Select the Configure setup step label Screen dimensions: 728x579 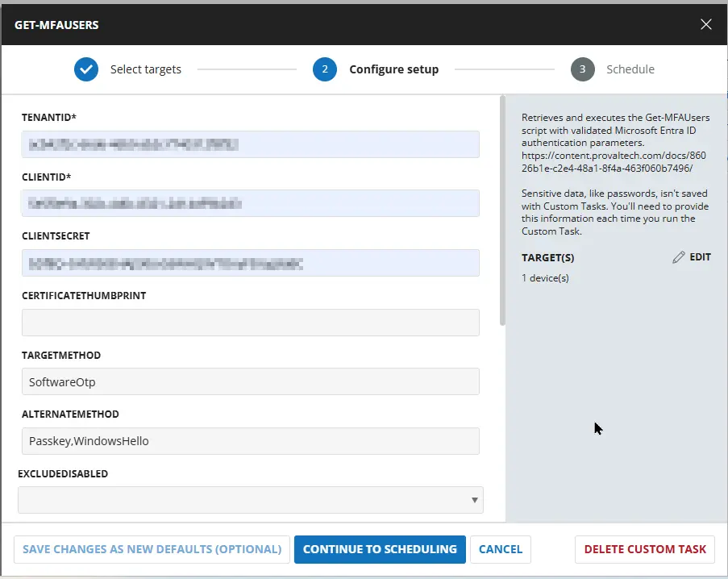[393, 69]
